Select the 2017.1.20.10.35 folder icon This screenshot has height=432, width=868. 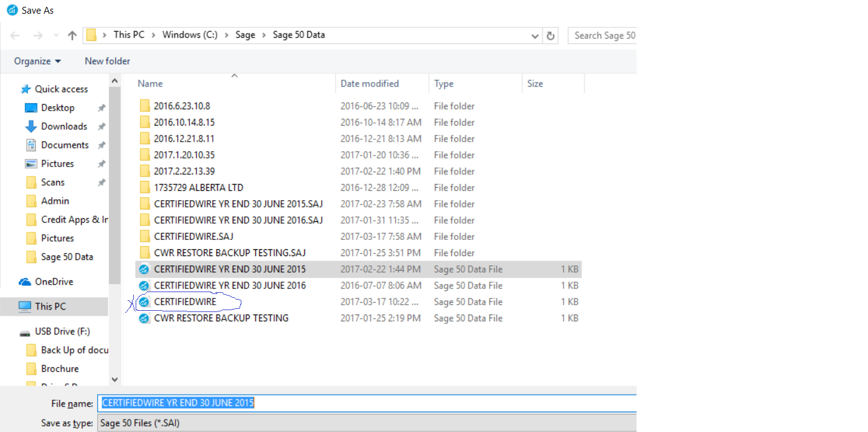pyautogui.click(x=144, y=155)
